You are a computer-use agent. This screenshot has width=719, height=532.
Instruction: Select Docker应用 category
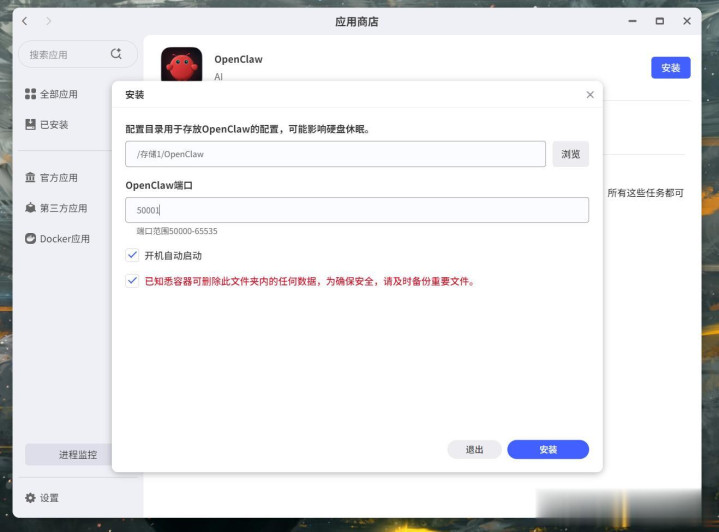click(x=57, y=238)
